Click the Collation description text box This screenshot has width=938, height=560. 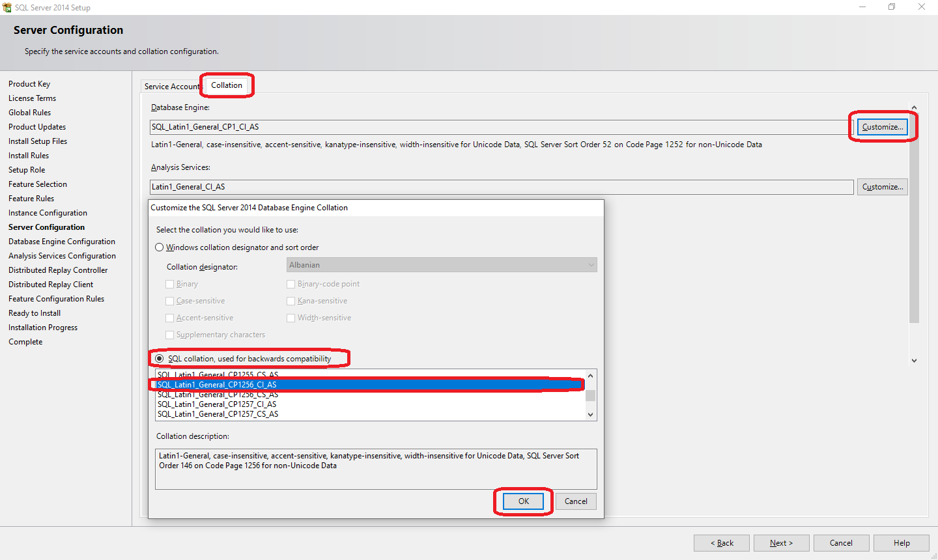tap(376, 469)
